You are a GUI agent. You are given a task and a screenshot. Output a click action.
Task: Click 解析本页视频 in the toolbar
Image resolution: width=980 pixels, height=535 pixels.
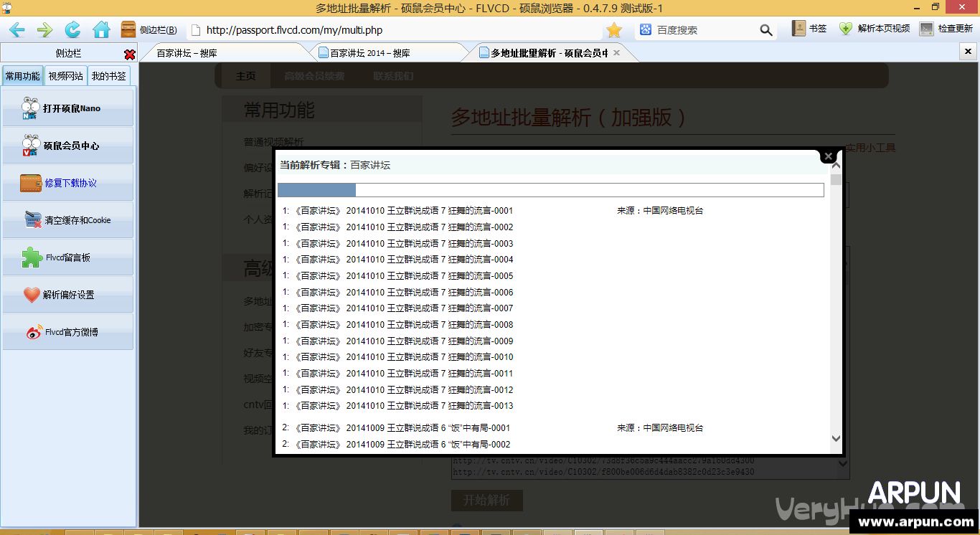click(x=875, y=29)
